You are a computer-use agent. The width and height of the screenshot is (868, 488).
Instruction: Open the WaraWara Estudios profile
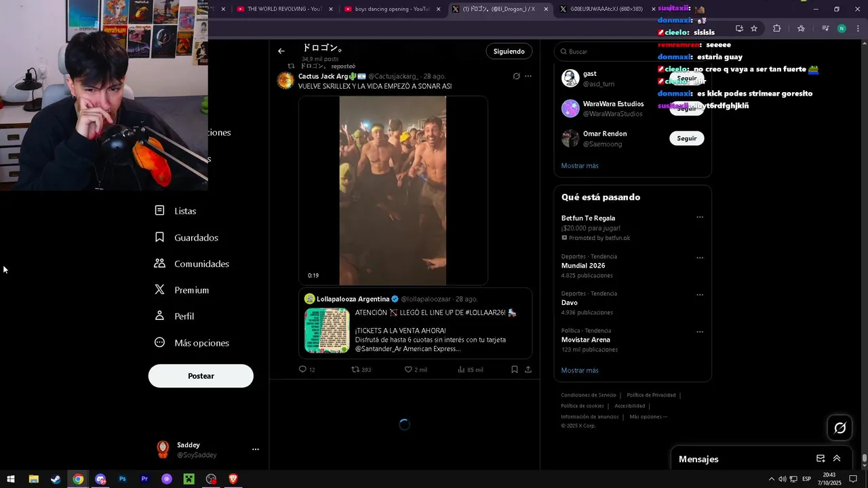coord(613,104)
